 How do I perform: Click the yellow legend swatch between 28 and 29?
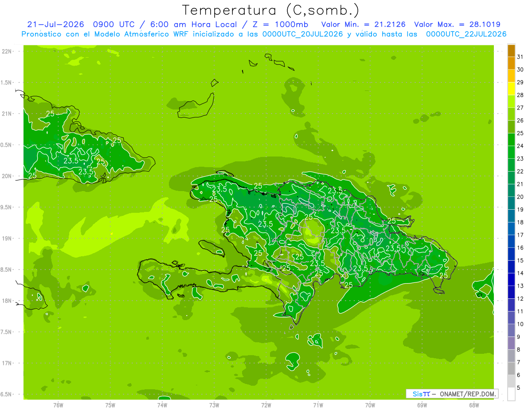(x=511, y=89)
